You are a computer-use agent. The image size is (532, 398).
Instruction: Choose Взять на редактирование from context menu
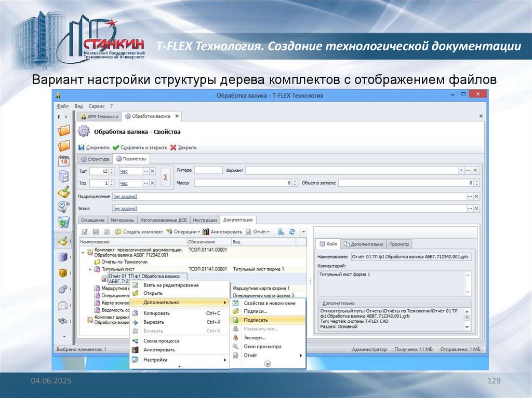[x=179, y=285]
